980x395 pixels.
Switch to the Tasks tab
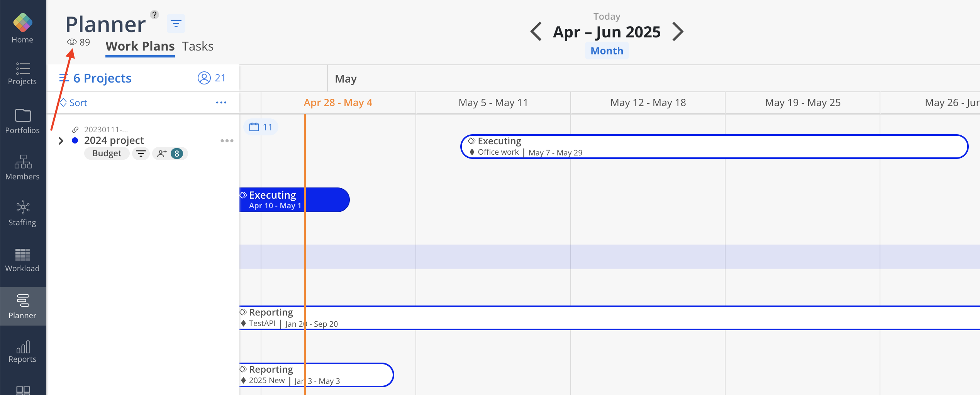point(198,46)
